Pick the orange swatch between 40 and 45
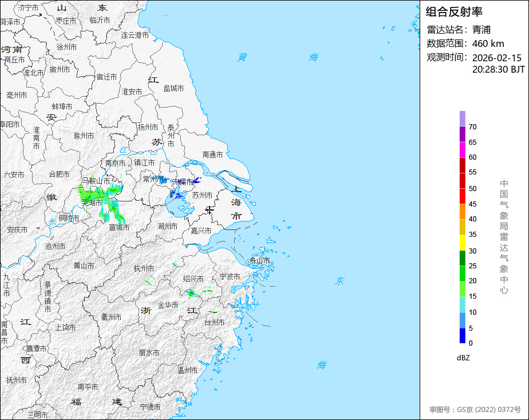The image size is (529, 420). (462, 212)
